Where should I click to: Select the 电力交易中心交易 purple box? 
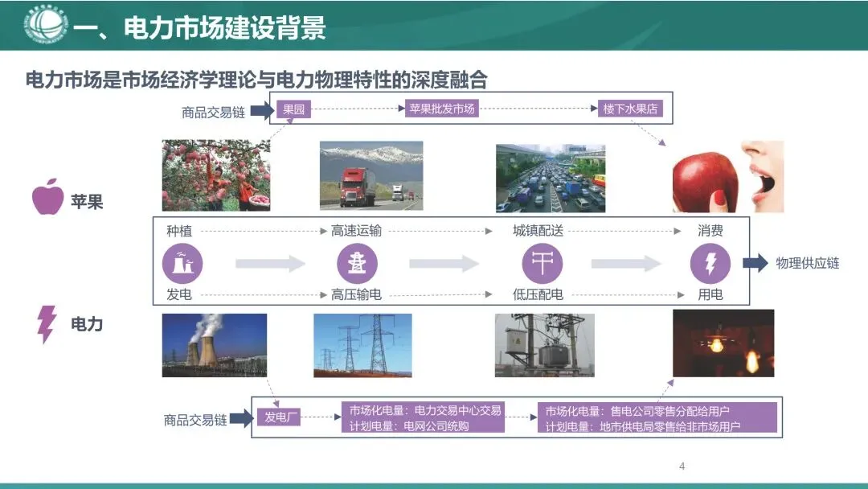[423, 417]
